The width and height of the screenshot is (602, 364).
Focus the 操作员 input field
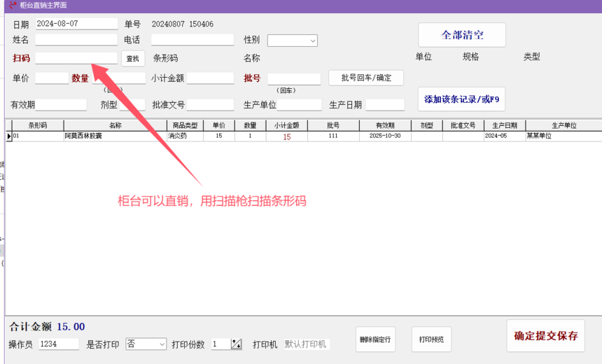pyautogui.click(x=59, y=344)
